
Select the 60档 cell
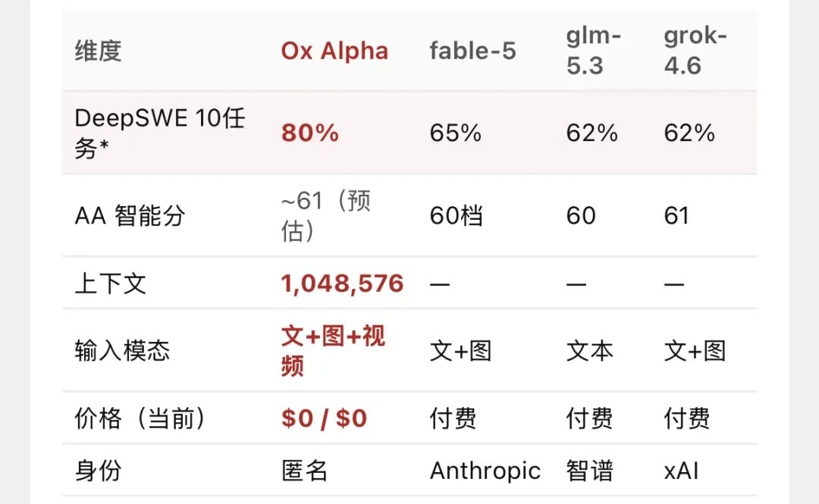(x=456, y=216)
